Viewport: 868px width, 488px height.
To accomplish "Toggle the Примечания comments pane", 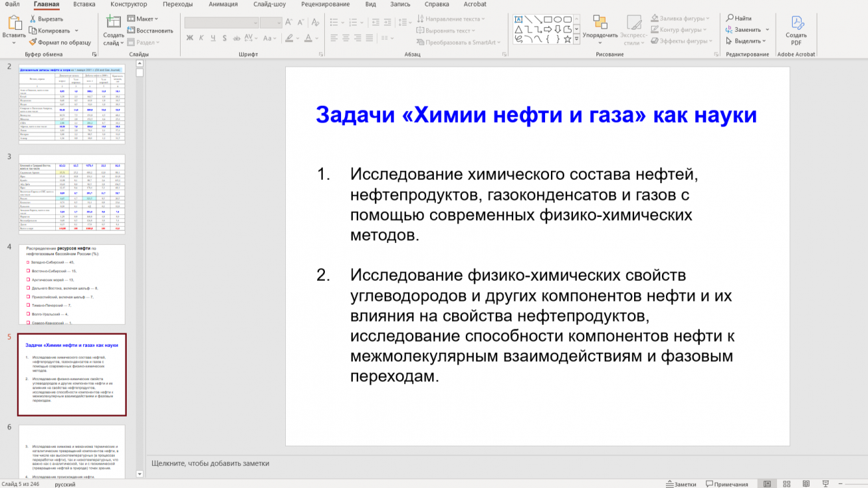I will coord(726,484).
